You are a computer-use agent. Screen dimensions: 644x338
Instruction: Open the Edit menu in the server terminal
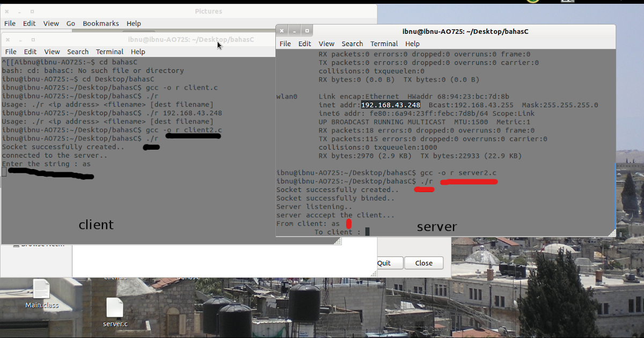[305, 43]
